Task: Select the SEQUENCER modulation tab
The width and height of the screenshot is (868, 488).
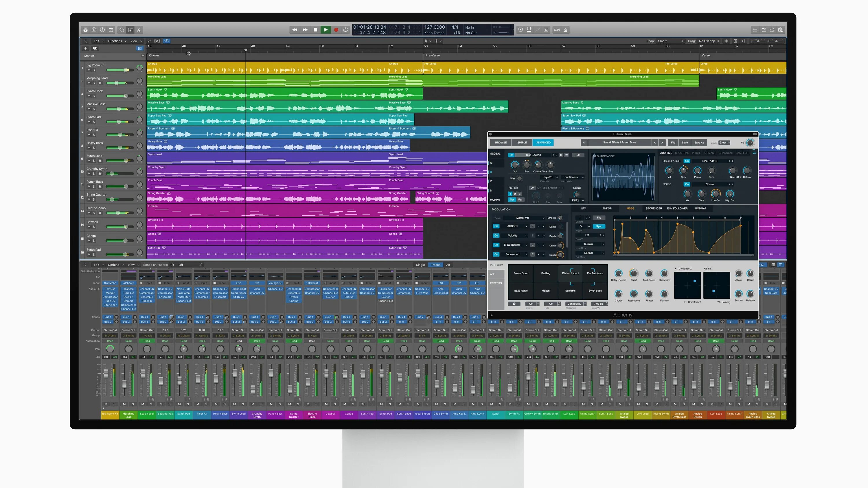Action: 653,208
